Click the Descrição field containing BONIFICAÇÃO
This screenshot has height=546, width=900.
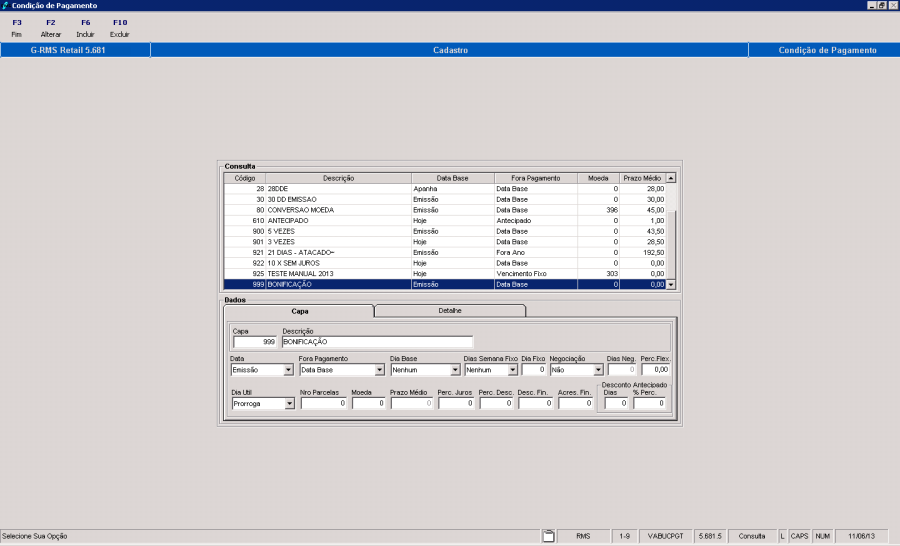[376, 341]
